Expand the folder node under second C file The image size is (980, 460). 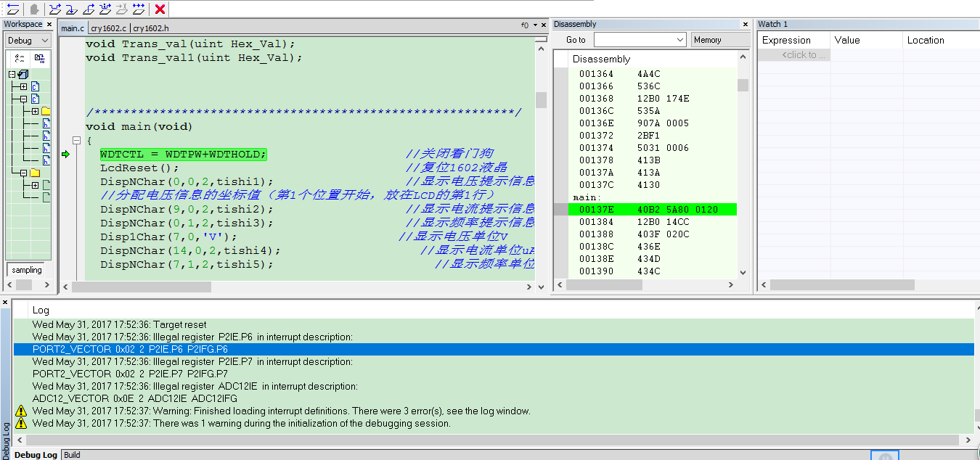point(35,111)
